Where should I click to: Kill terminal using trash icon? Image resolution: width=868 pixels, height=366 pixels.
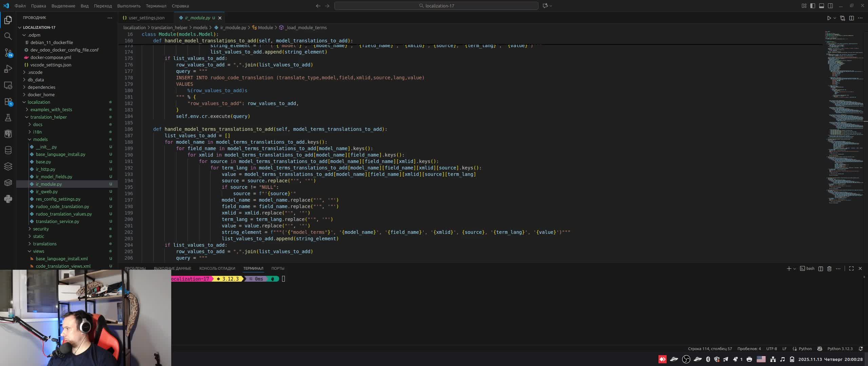pyautogui.click(x=829, y=268)
